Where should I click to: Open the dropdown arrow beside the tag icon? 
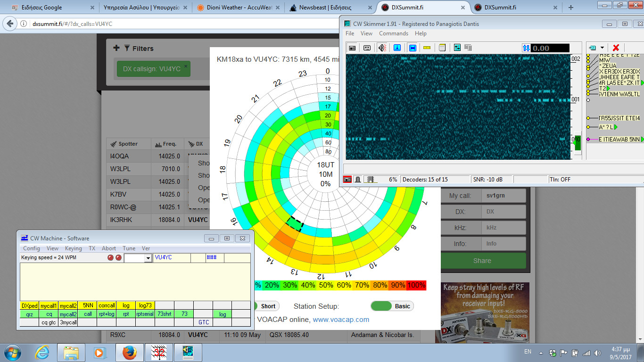click(x=602, y=48)
